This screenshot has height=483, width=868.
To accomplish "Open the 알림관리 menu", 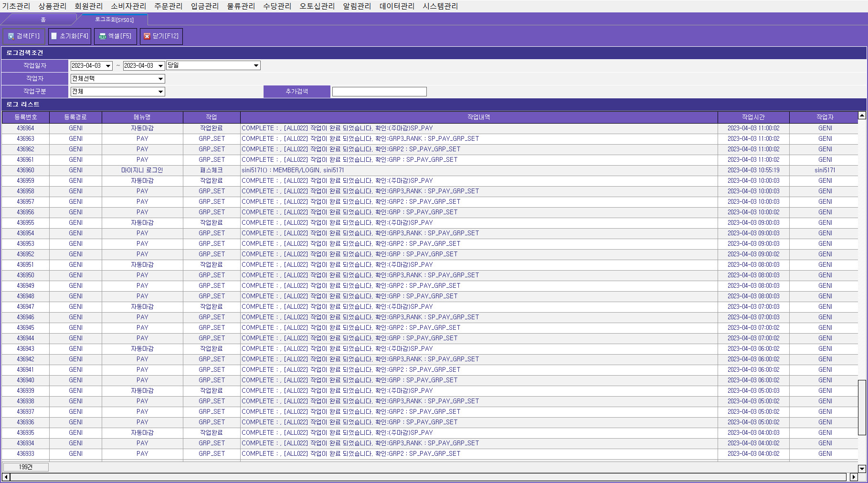I will 357,6.
